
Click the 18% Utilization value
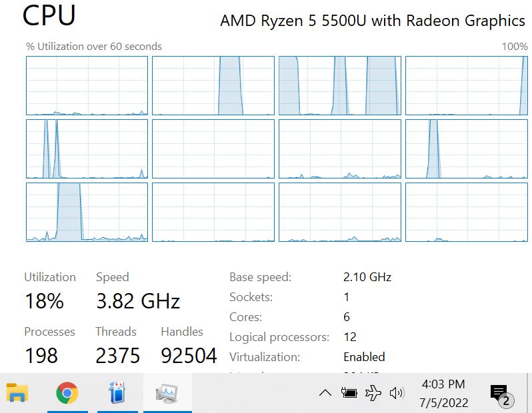tap(44, 301)
